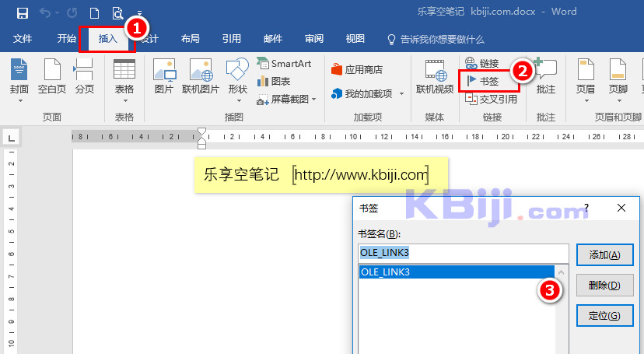Viewport: 644px width, 354px height.
Task: Click the 删除(D) button
Action: [604, 285]
